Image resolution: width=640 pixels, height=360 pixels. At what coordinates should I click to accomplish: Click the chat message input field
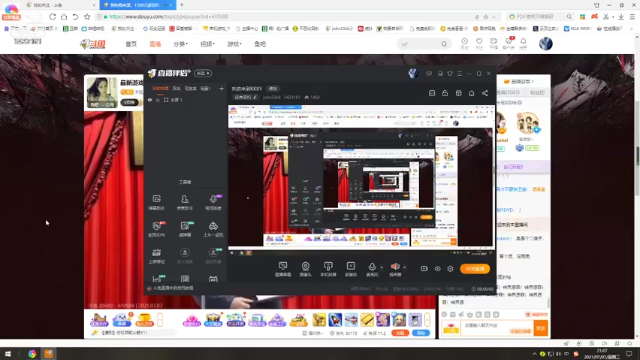pos(486,328)
